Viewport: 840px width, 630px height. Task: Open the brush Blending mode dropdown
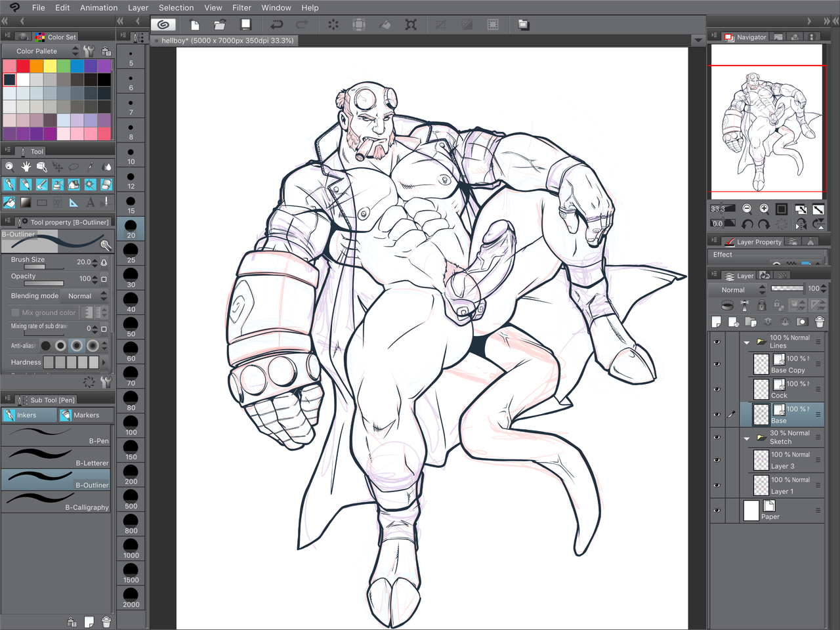click(85, 296)
